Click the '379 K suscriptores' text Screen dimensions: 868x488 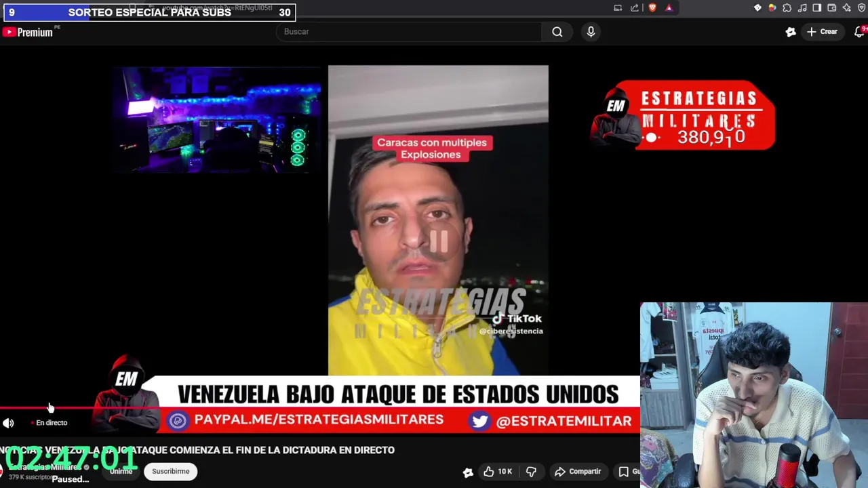click(30, 477)
